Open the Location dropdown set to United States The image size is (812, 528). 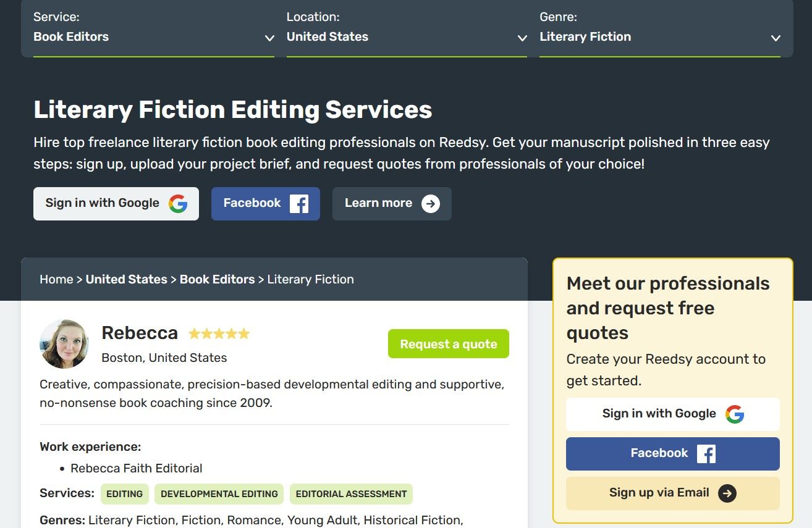click(x=407, y=36)
